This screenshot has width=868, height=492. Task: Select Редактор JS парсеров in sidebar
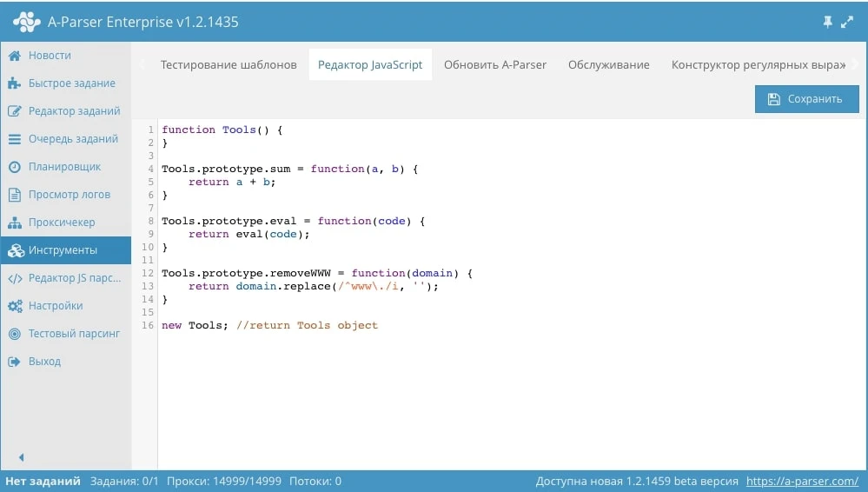point(74,278)
